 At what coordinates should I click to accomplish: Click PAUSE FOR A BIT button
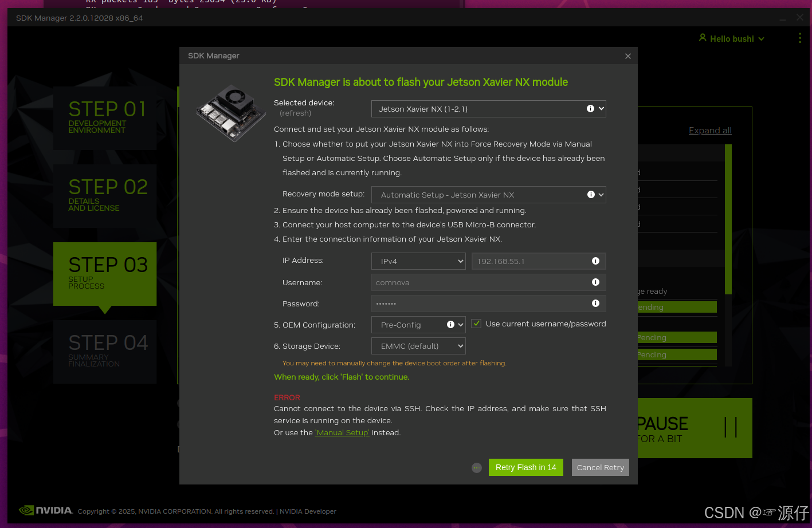[695, 428]
